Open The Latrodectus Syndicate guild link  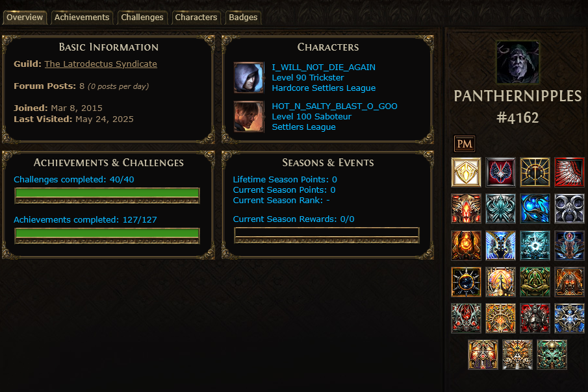pos(101,64)
